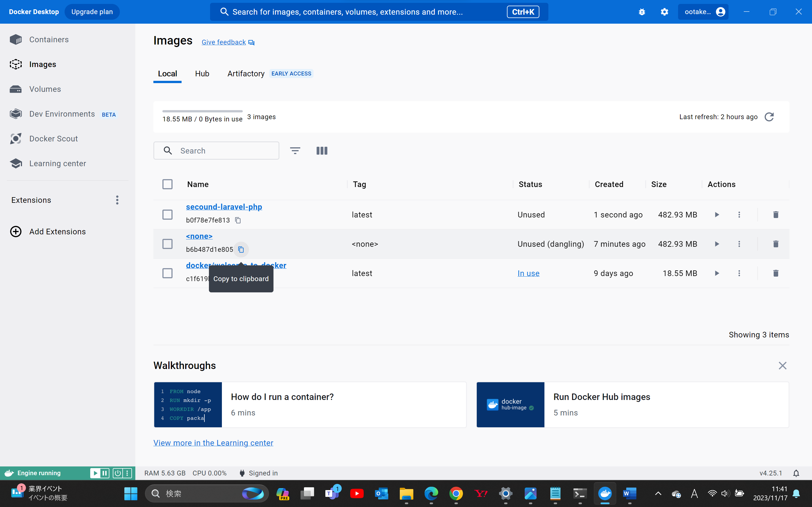Open the filter options icon

pos(295,151)
